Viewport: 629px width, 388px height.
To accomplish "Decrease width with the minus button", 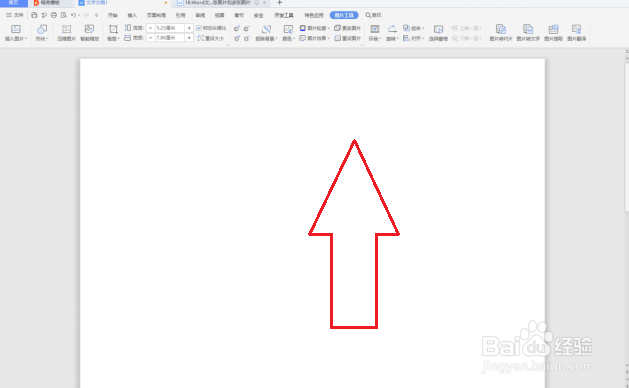I will pos(150,38).
